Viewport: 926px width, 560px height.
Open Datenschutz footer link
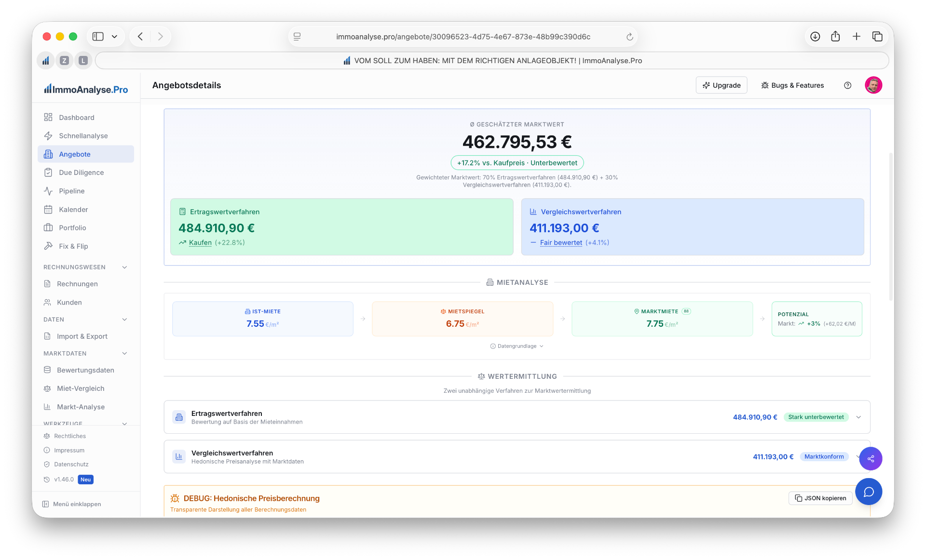click(71, 465)
